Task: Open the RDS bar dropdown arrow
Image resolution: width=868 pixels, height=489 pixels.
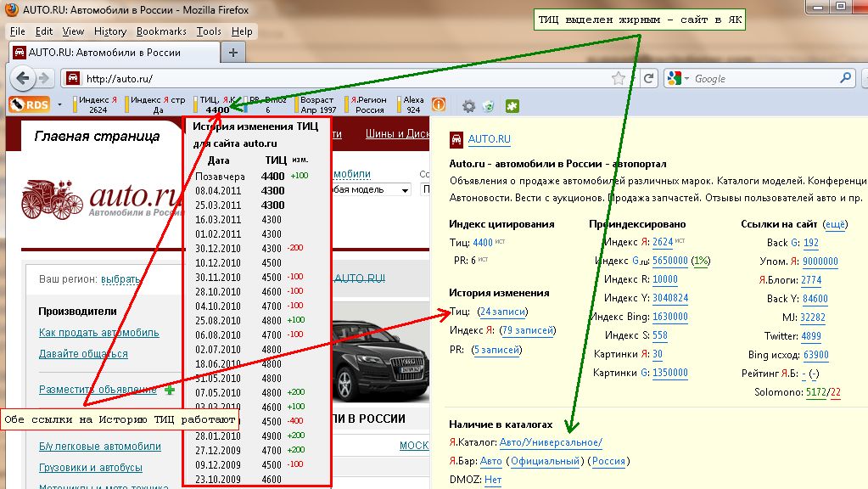Action: point(61,105)
